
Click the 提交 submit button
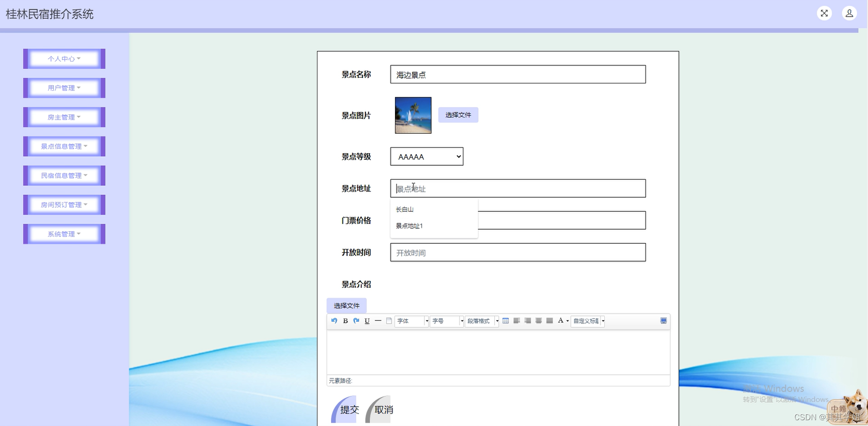[346, 410]
